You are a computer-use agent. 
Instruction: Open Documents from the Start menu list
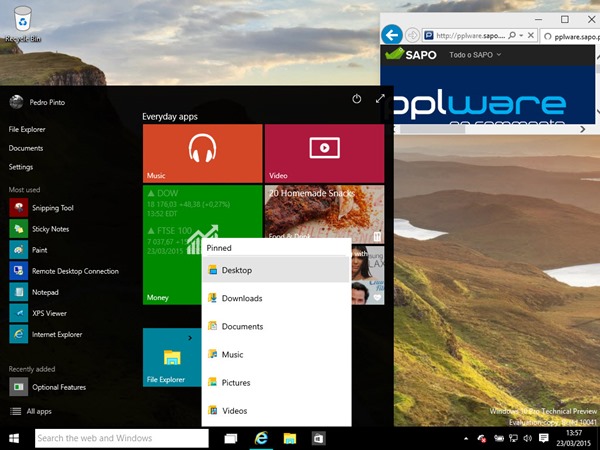[26, 148]
